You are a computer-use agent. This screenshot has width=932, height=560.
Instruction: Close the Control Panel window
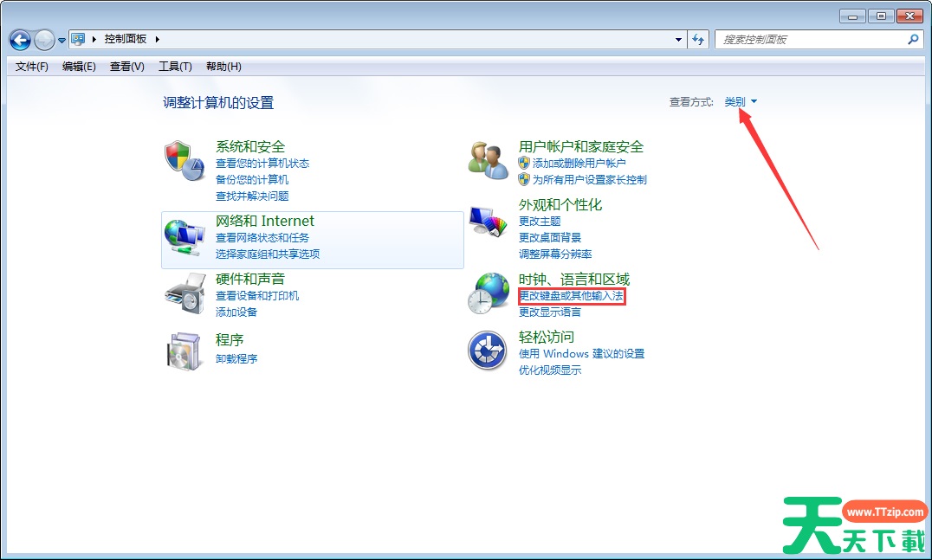pyautogui.click(x=909, y=16)
